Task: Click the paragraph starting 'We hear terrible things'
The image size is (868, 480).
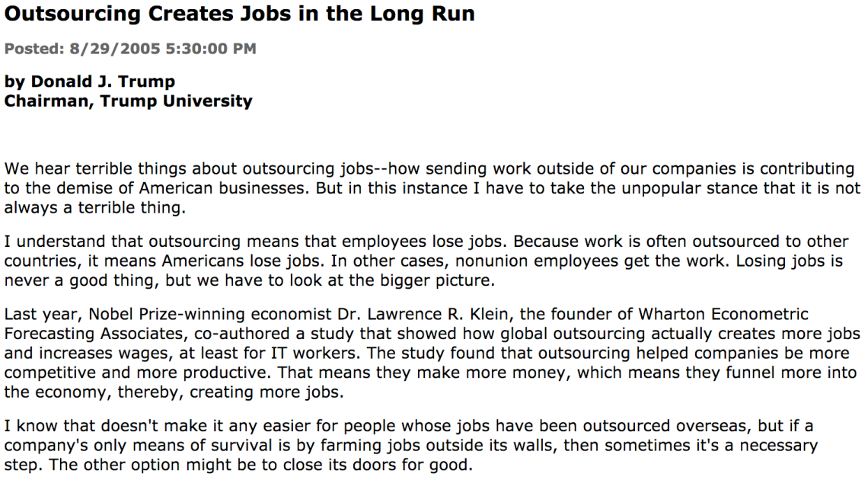Action: point(432,188)
